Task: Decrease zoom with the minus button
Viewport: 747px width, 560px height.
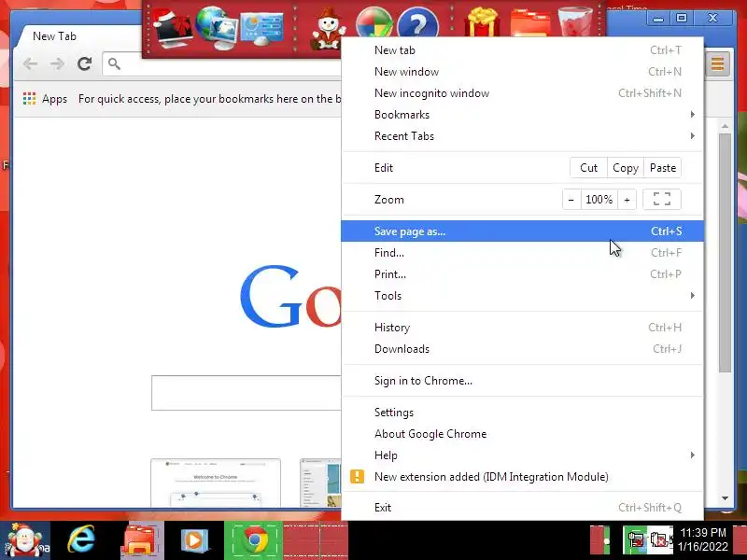Action: pyautogui.click(x=571, y=199)
